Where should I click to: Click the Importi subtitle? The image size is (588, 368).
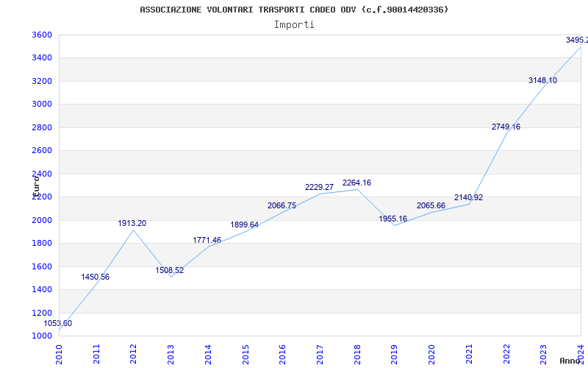click(294, 25)
